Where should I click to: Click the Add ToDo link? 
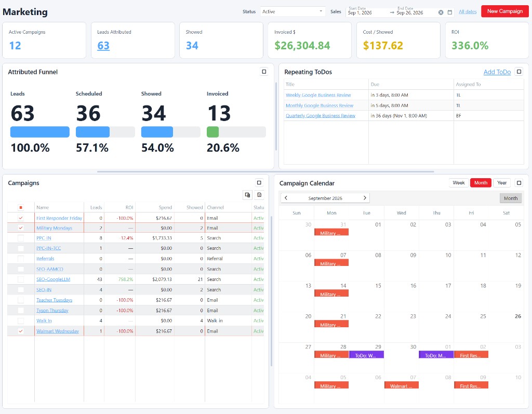click(x=497, y=72)
